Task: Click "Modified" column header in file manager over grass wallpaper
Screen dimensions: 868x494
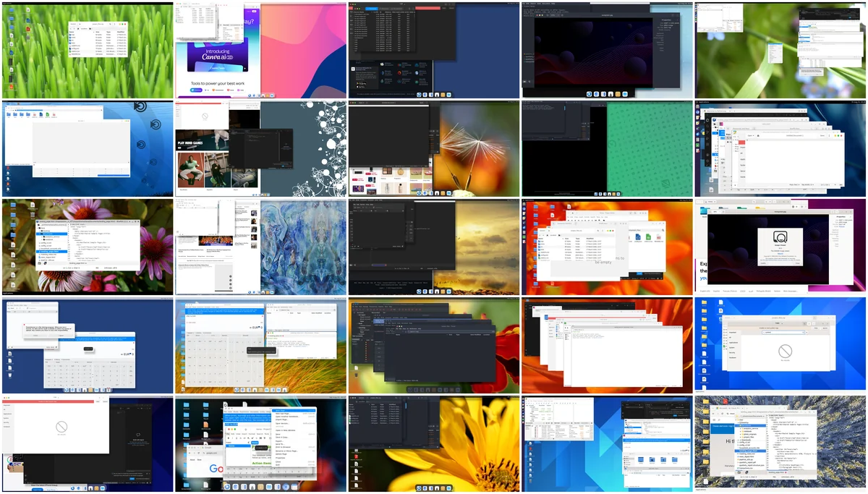Action: point(121,32)
